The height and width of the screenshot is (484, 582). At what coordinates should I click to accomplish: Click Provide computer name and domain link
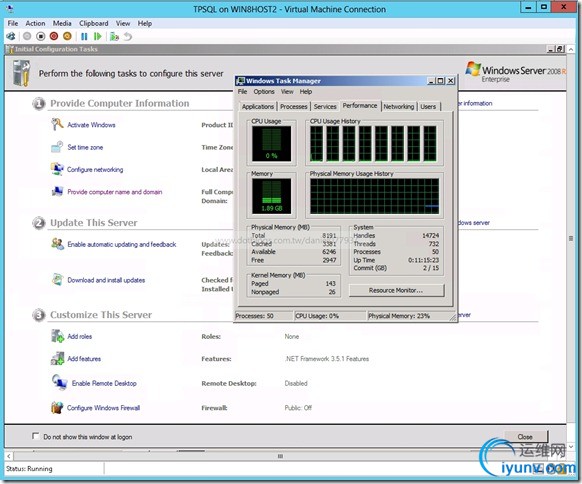point(115,192)
